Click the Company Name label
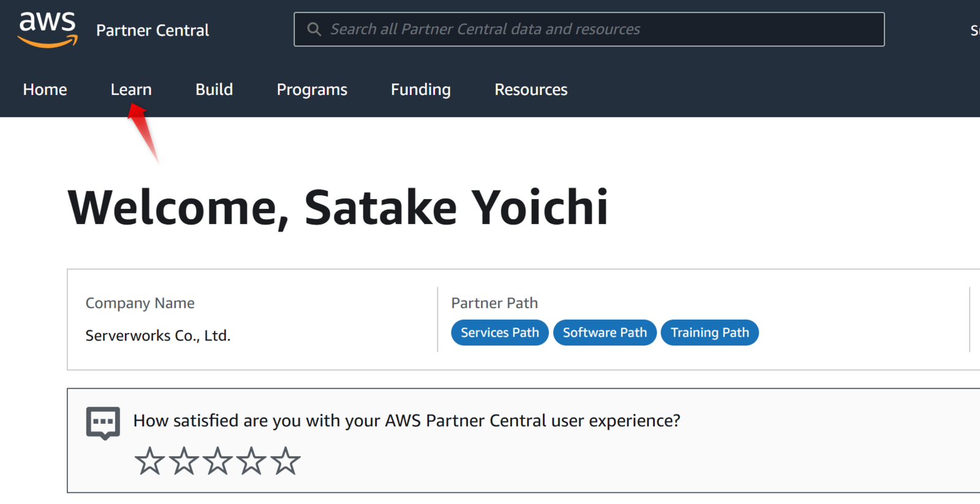 [140, 303]
